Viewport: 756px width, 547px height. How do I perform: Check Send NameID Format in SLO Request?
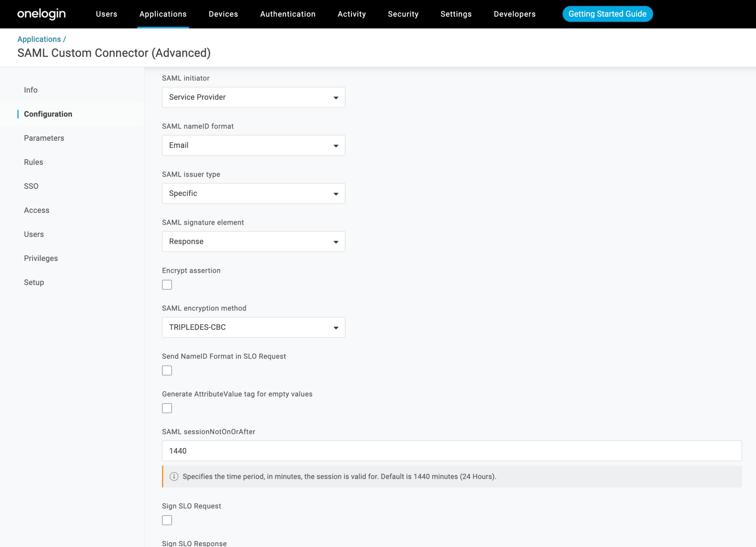pos(167,370)
